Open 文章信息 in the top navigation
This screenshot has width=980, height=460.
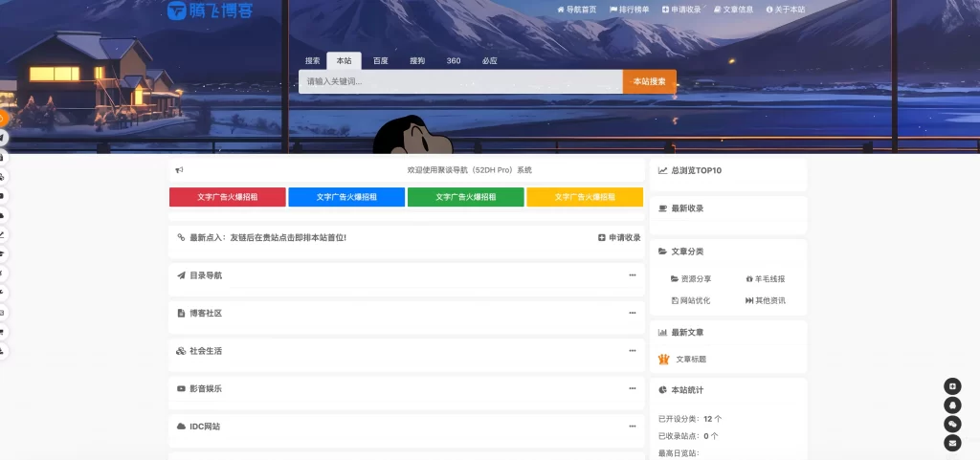pyautogui.click(x=733, y=10)
